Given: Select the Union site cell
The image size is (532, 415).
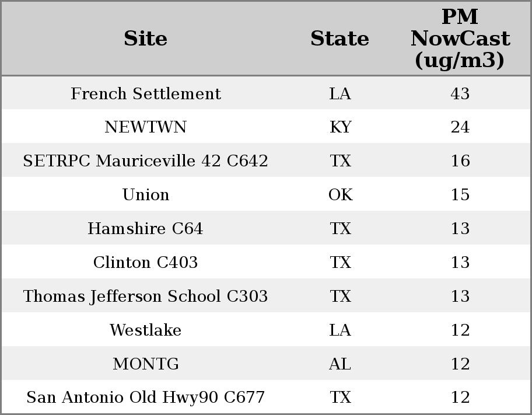Looking at the screenshot, I should 146,194.
